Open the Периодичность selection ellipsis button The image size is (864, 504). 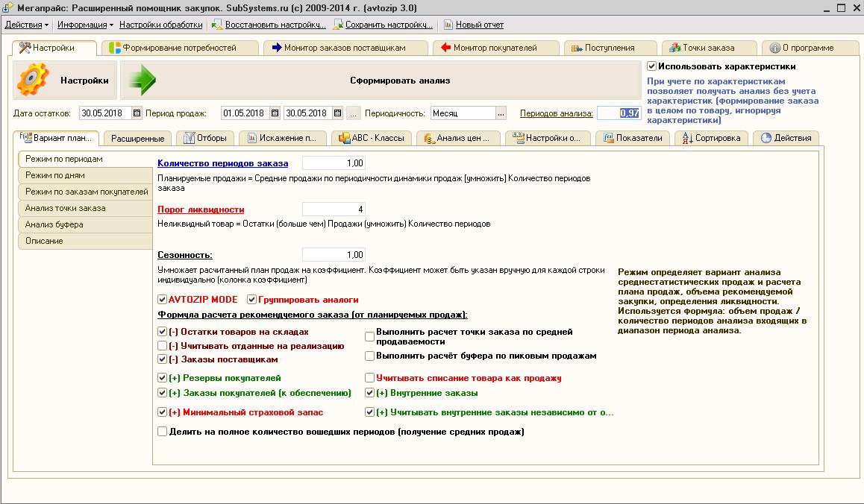tap(501, 113)
